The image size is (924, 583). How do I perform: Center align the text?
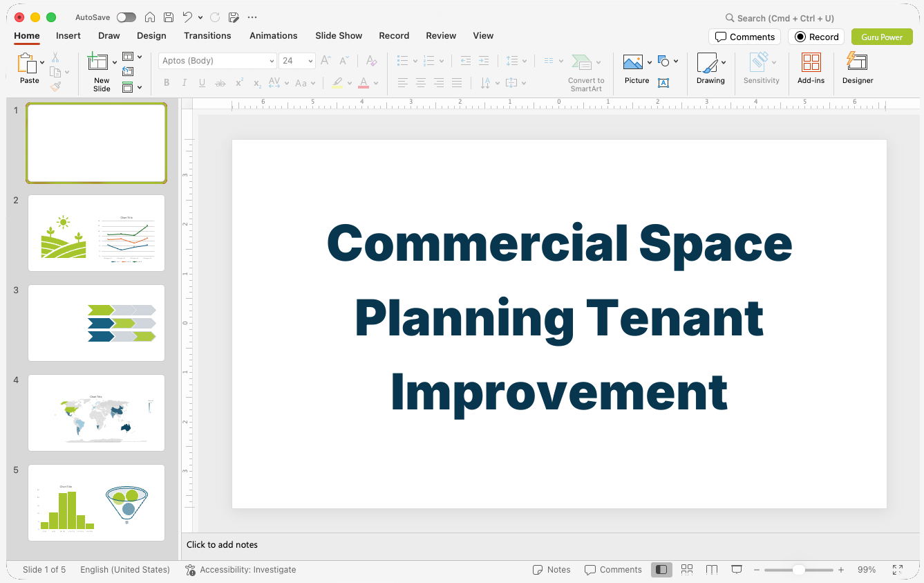421,83
